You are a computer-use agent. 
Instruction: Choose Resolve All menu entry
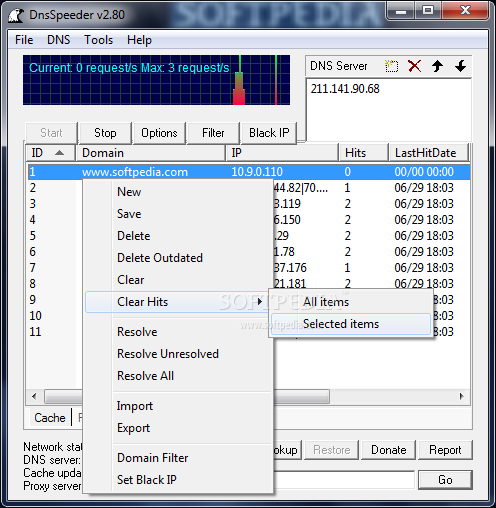tap(145, 376)
